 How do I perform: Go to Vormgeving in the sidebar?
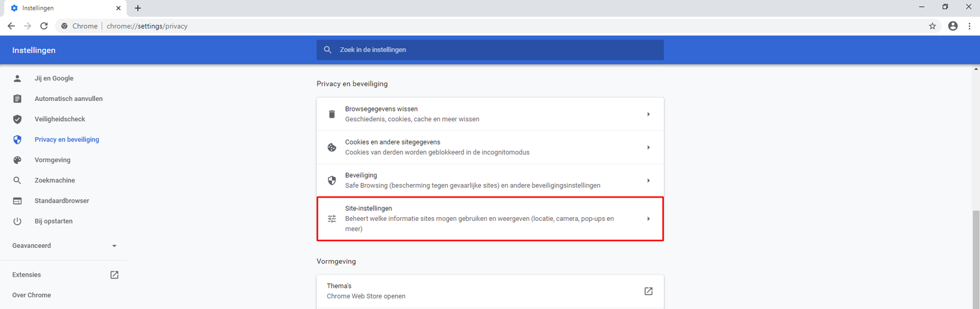(53, 160)
